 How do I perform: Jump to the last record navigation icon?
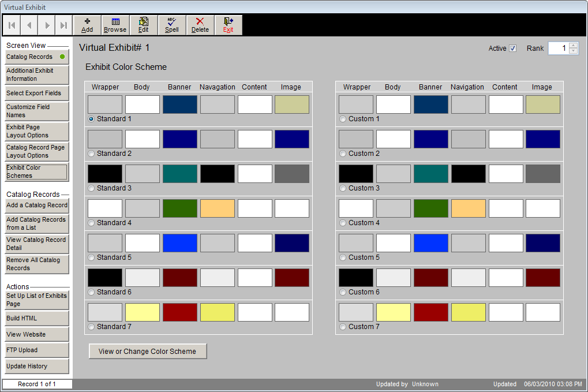[x=63, y=25]
